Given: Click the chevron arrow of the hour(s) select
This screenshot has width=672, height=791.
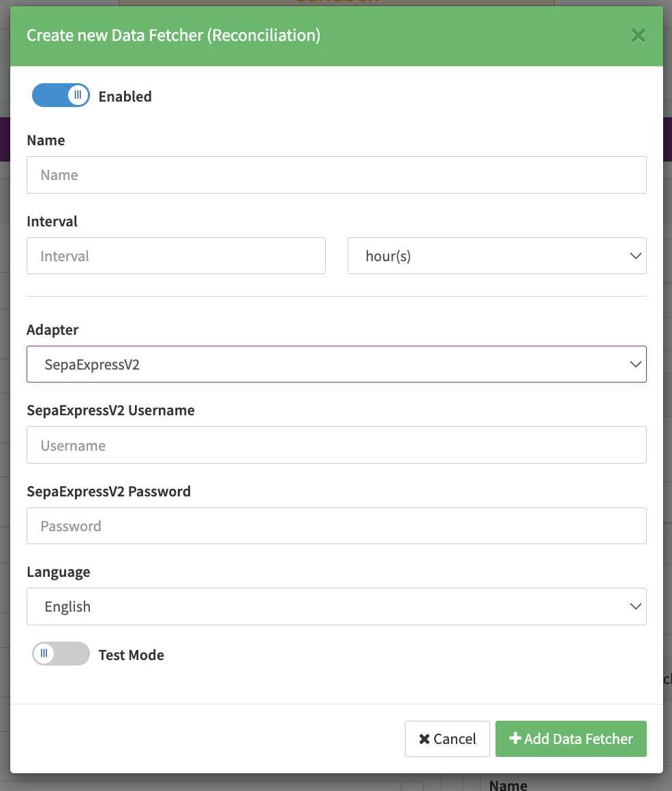Looking at the screenshot, I should tap(635, 256).
